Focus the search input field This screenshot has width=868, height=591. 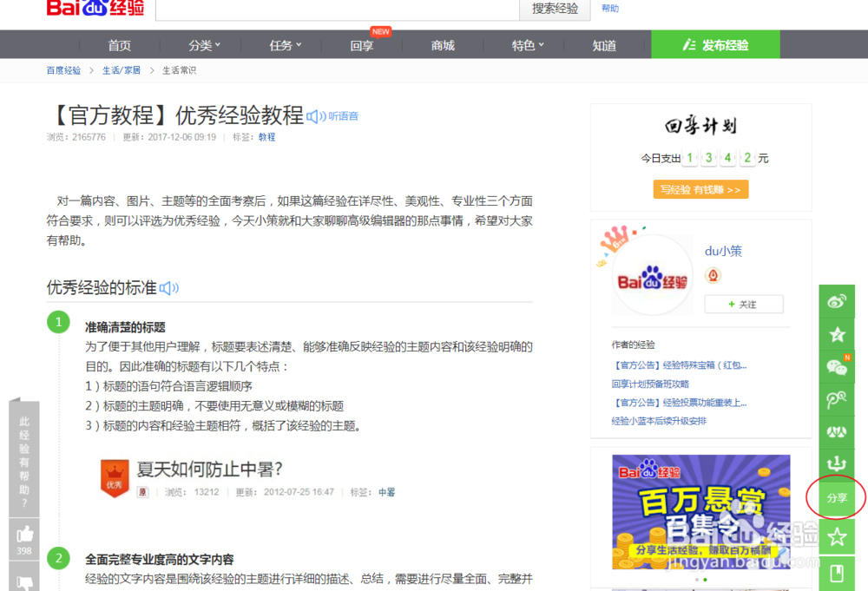click(338, 9)
